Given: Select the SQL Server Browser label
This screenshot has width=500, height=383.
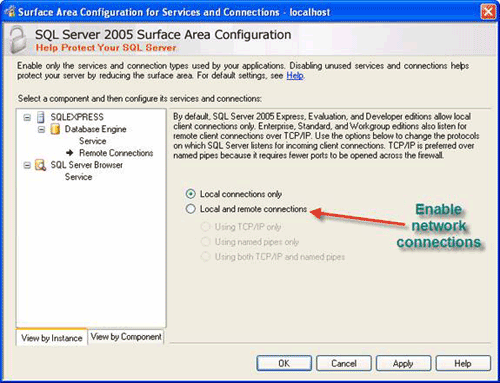Looking at the screenshot, I should click(86, 165).
